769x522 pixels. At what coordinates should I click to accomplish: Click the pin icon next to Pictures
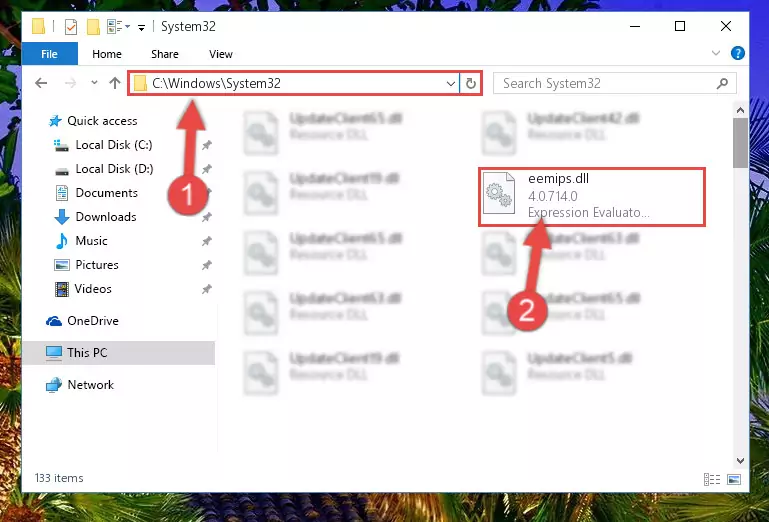coord(206,265)
